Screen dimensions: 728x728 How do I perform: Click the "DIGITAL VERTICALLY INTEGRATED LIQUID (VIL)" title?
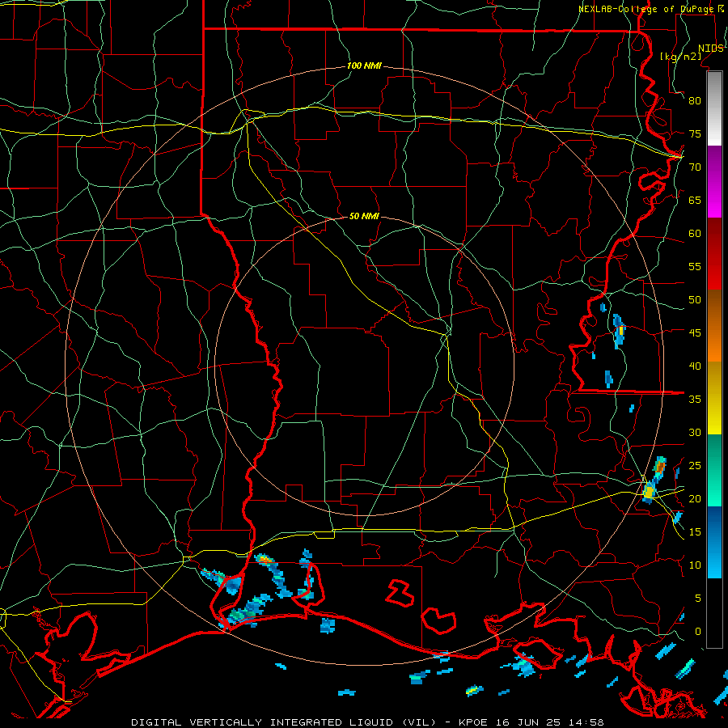tap(283, 722)
